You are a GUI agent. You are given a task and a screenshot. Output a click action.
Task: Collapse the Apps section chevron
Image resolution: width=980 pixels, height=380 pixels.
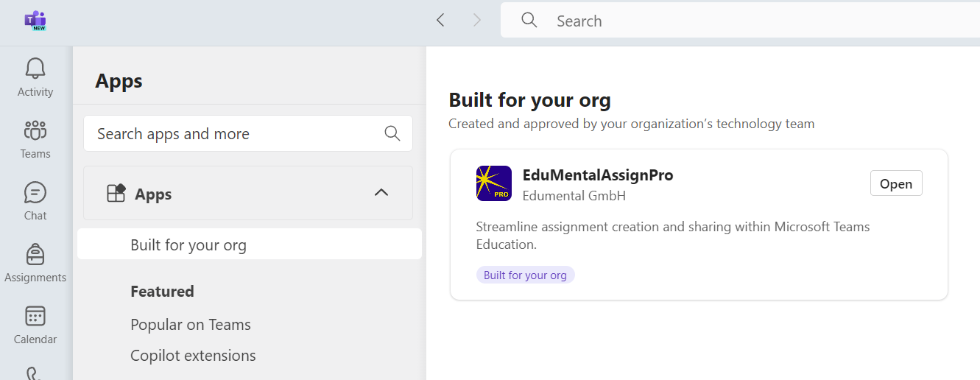(x=381, y=193)
